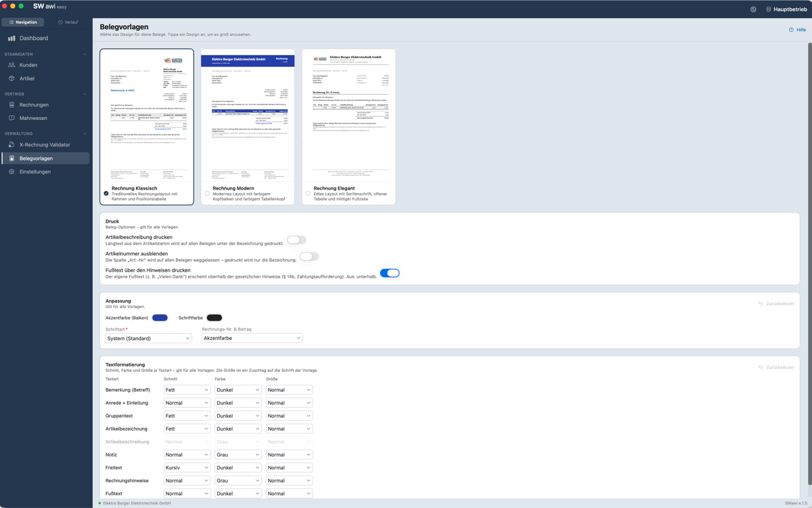This screenshot has height=508, width=812.
Task: Open Rechnungs-Nr. & Betrag Akzentfarbe dropdown
Action: 252,338
